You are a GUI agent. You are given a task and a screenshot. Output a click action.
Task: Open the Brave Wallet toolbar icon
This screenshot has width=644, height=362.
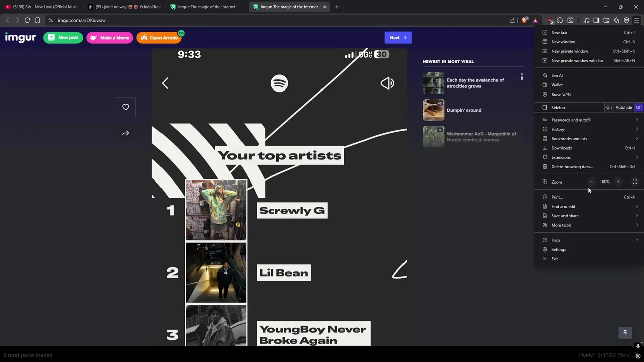[x=606, y=20]
